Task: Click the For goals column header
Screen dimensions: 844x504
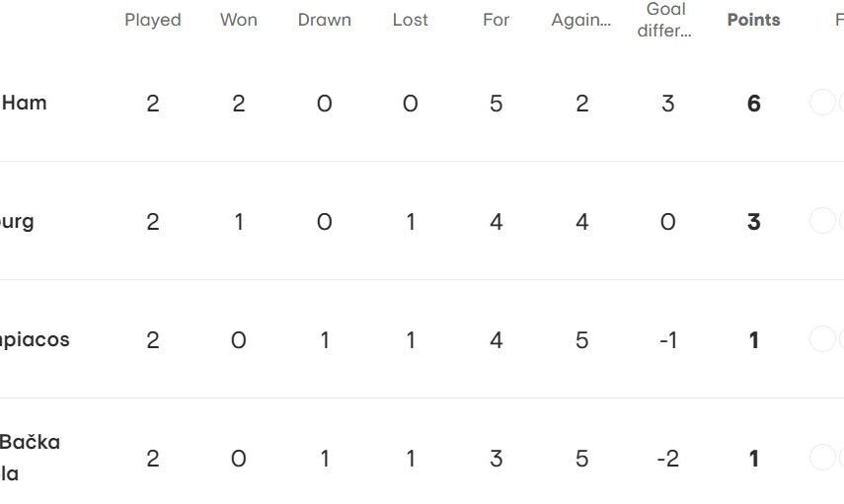Action: coord(497,20)
